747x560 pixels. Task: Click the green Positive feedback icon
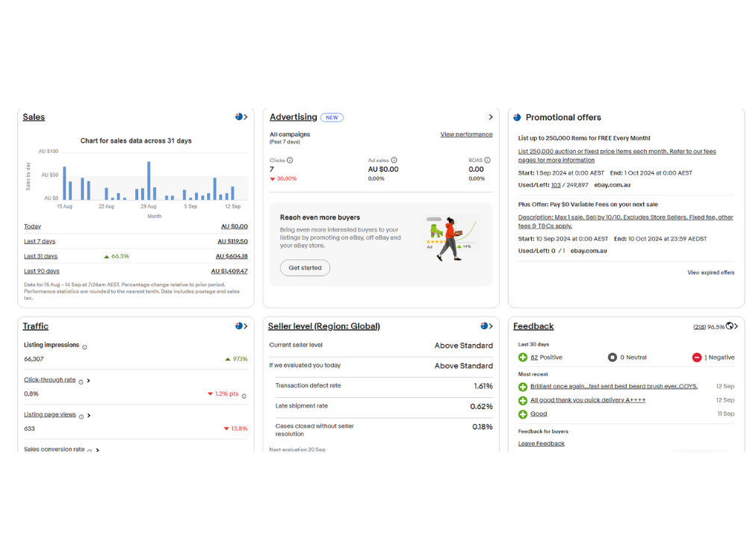point(523,358)
